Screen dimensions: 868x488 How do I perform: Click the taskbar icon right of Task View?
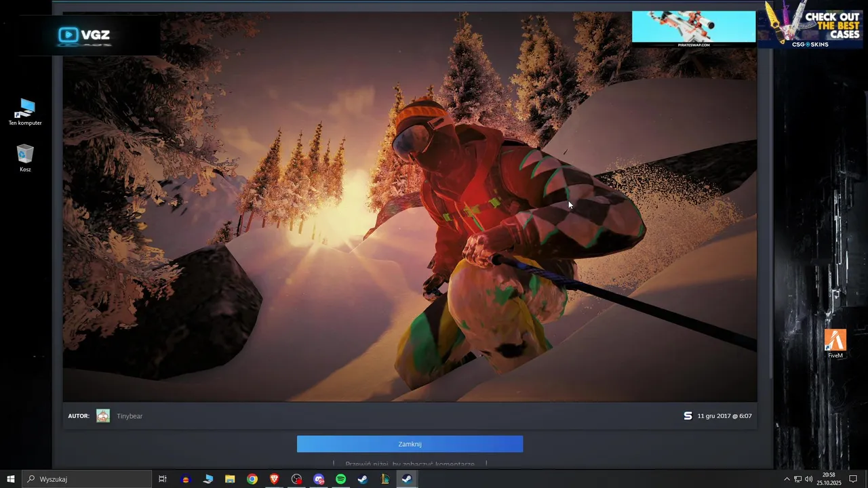[186, 479]
